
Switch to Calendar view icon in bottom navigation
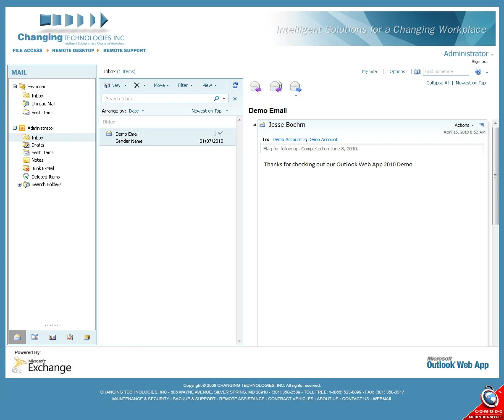click(35, 337)
